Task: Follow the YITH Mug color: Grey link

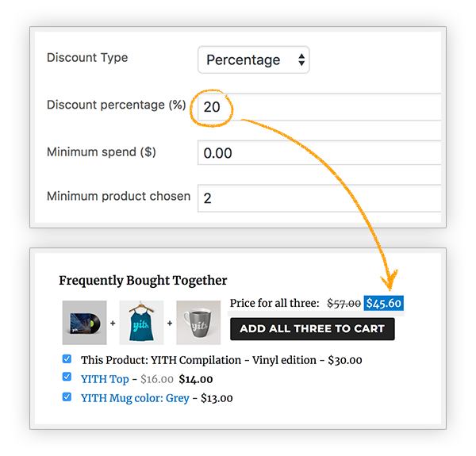Action: coord(135,398)
